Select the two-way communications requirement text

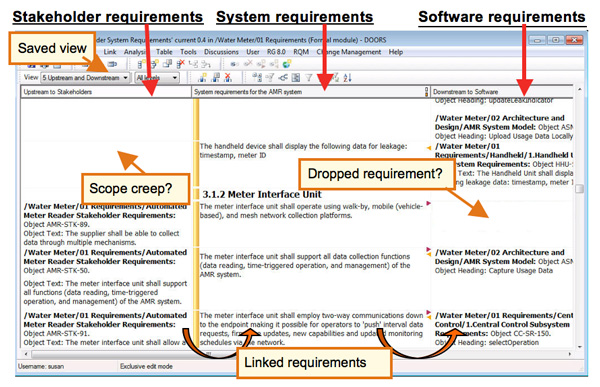pyautogui.click(x=311, y=329)
